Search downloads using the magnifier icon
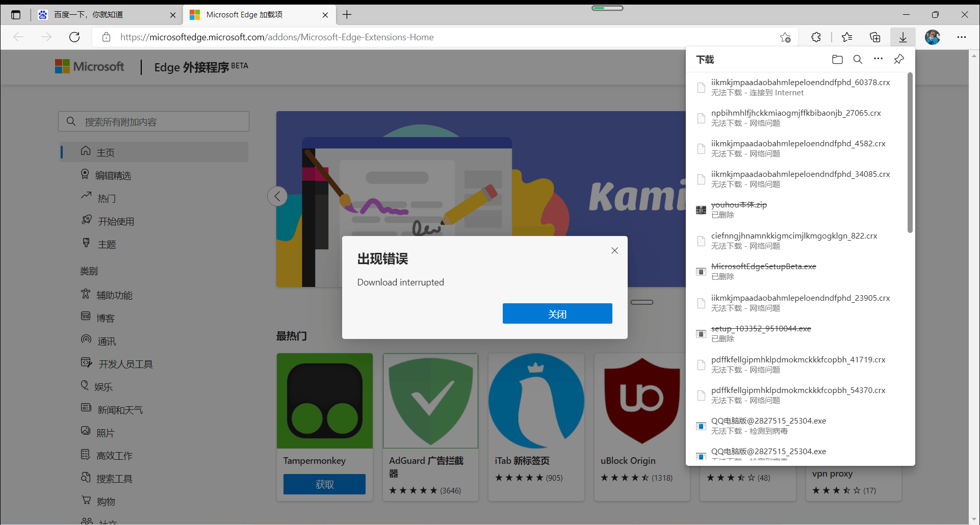The image size is (980, 525). [x=858, y=60]
